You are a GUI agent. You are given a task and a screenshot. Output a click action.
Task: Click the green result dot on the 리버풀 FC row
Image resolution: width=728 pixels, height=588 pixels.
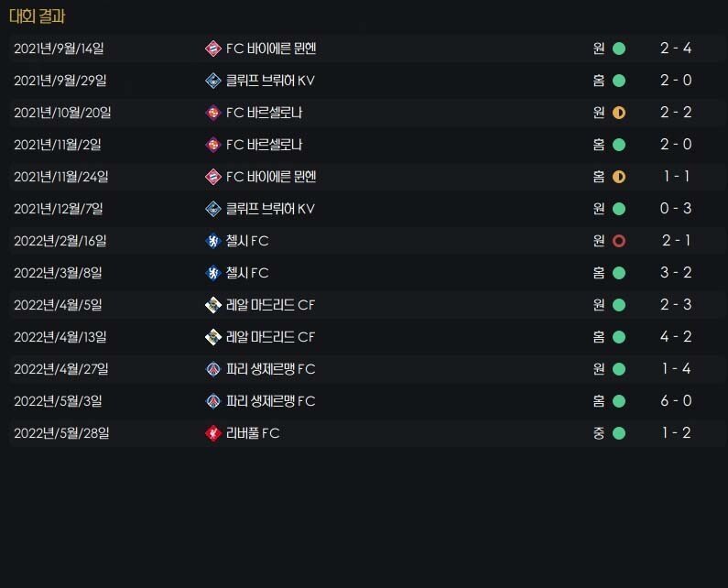(x=619, y=433)
